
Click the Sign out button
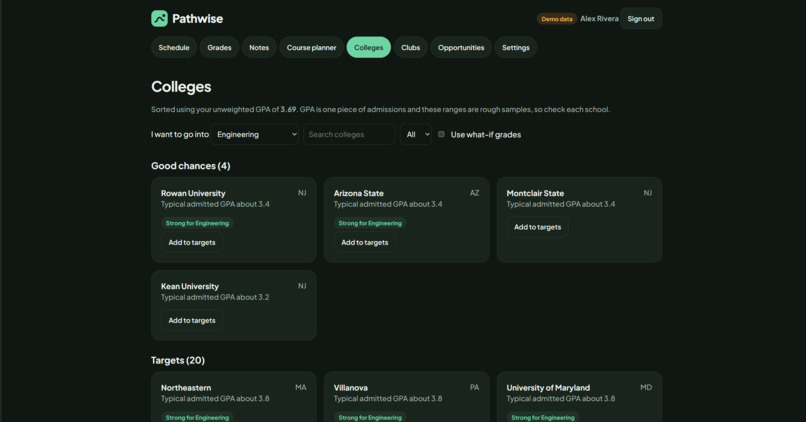(x=641, y=19)
